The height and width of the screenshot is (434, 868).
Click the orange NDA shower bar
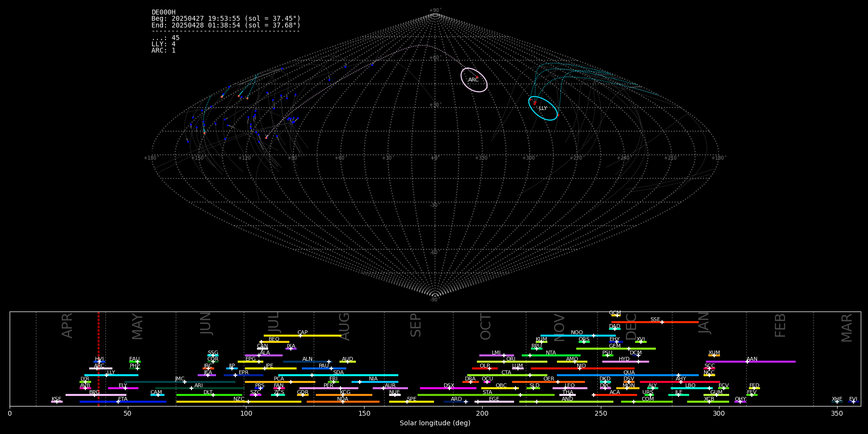click(343, 402)
